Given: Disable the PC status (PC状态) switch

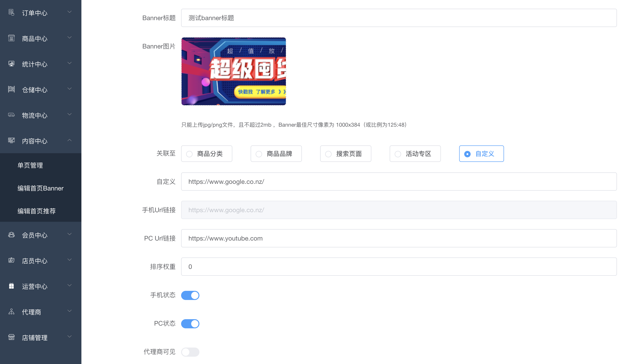Looking at the screenshot, I should pyautogui.click(x=190, y=324).
